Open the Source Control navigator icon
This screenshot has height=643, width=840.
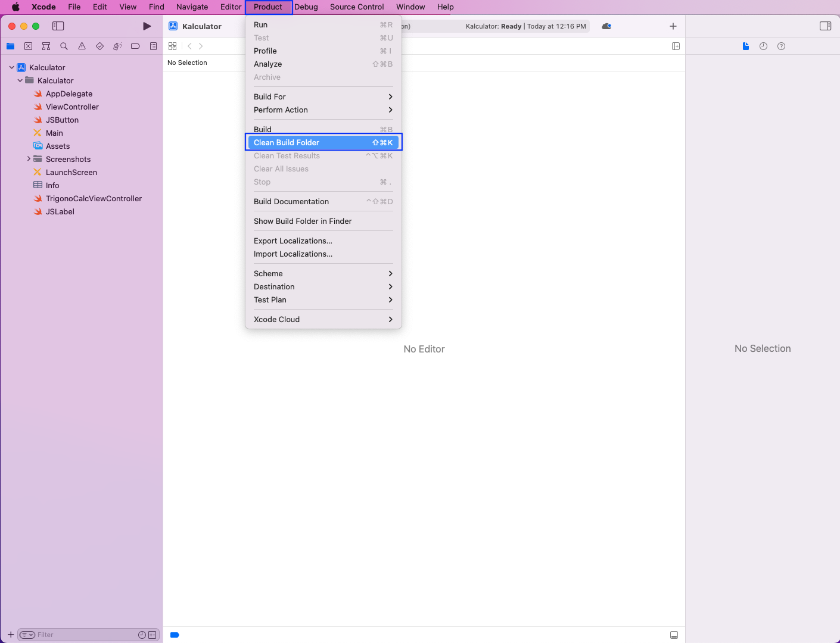point(28,46)
